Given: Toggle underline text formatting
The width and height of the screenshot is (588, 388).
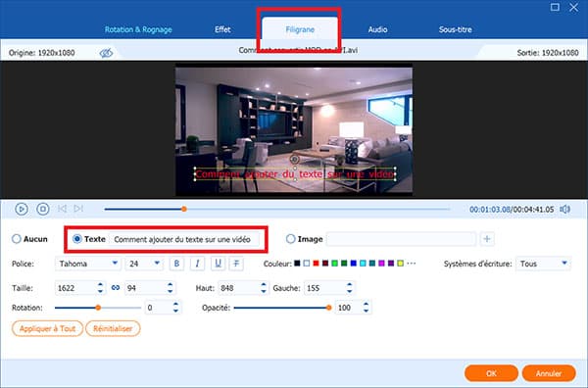Looking at the screenshot, I should 218,264.
